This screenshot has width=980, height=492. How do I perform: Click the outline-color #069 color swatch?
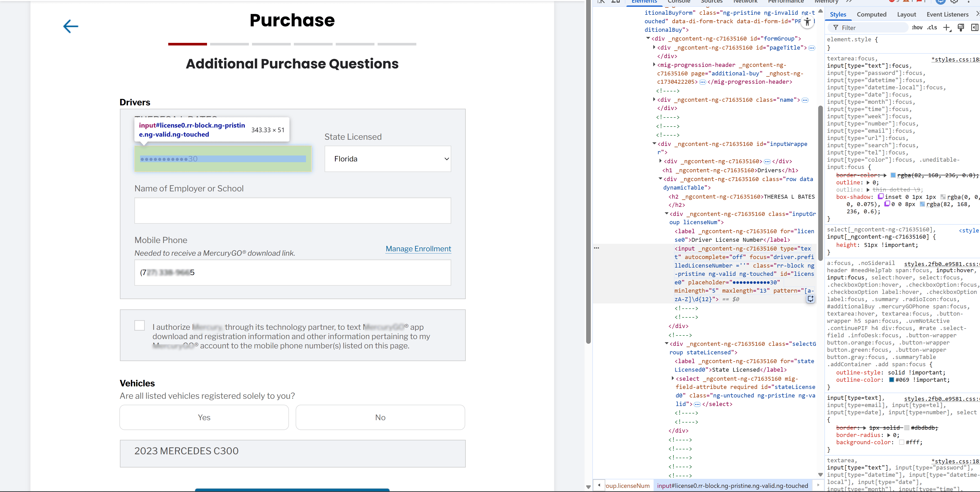[891, 379]
